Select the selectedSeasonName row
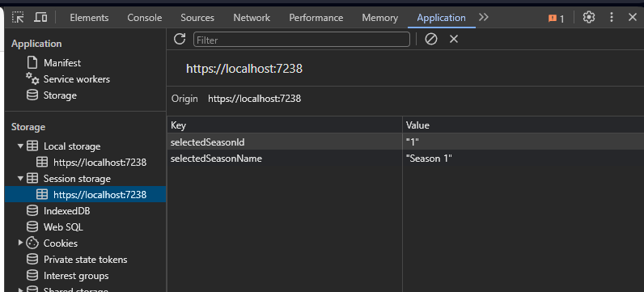The image size is (644, 292). (x=405, y=159)
